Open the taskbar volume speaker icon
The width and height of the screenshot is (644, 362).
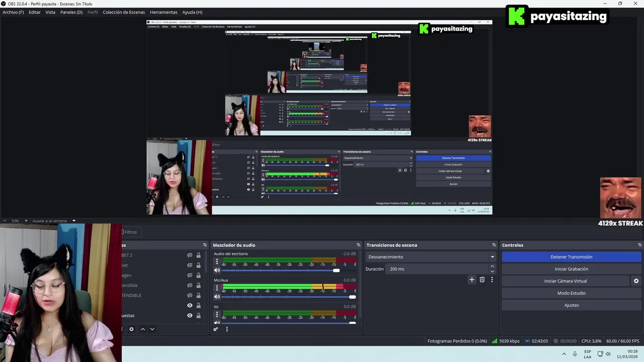point(608,354)
